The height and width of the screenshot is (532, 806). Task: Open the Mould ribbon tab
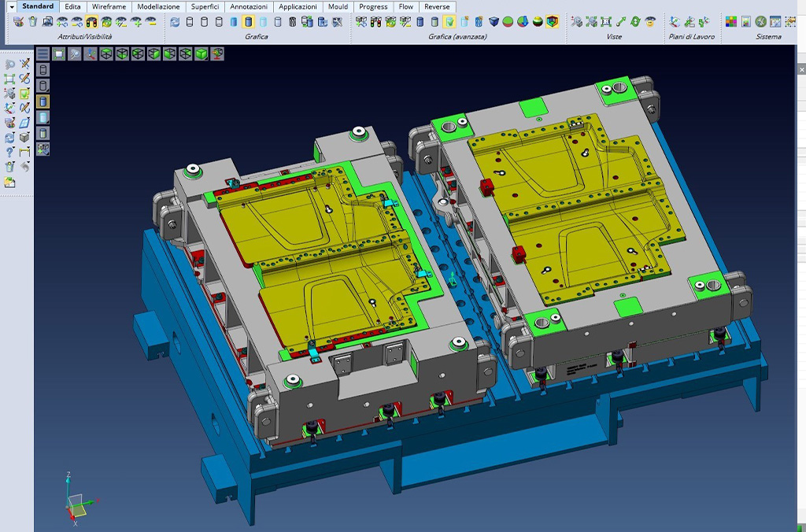click(x=338, y=6)
